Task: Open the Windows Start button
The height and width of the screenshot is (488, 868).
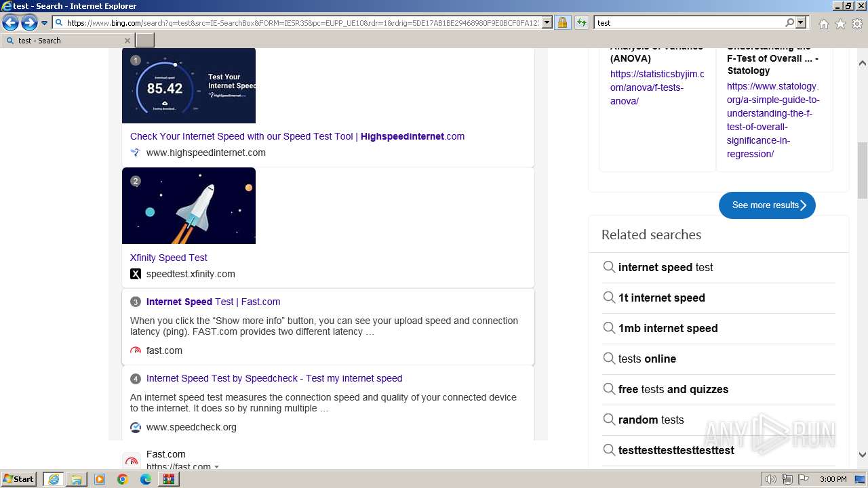Action: click(19, 479)
